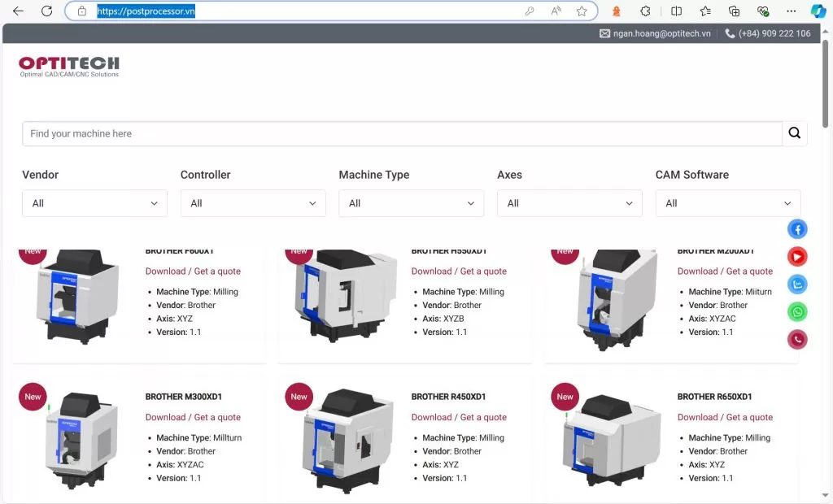Click the BROTHER M300XD1 machine thumbnail
Screen dimensions: 833x504
(81, 440)
